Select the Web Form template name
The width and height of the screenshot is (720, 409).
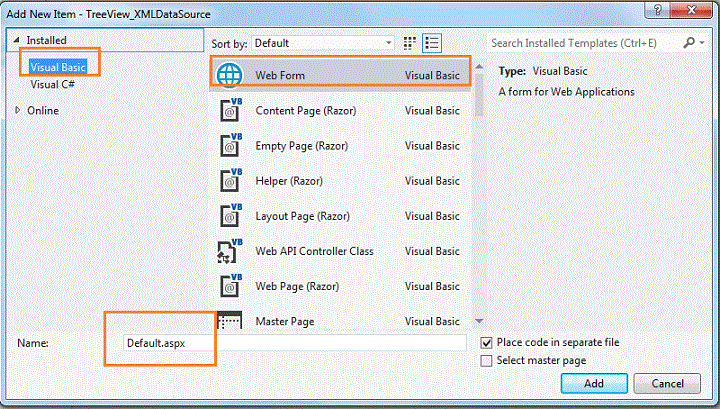280,75
